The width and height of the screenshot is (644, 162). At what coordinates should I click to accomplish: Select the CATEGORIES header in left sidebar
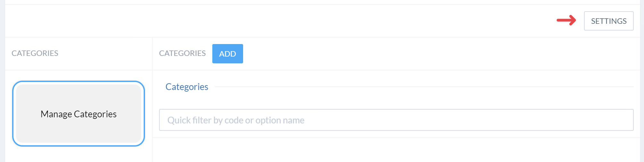point(35,53)
